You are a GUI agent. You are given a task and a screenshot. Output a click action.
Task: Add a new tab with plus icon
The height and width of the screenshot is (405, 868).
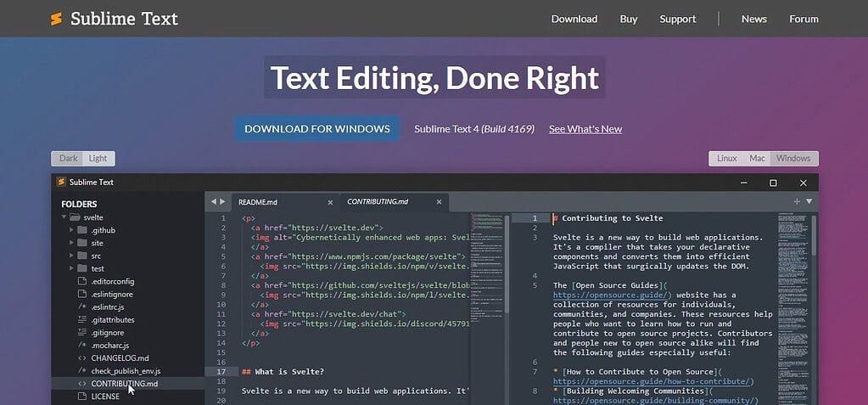(797, 202)
